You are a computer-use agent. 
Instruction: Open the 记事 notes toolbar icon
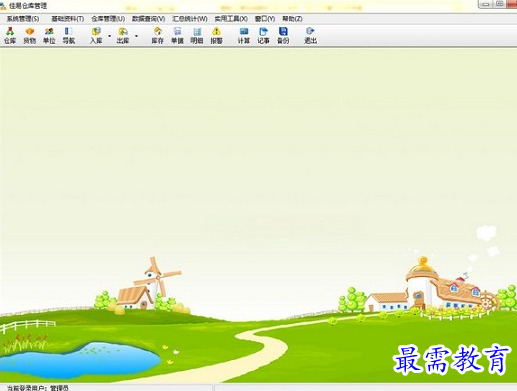263,36
